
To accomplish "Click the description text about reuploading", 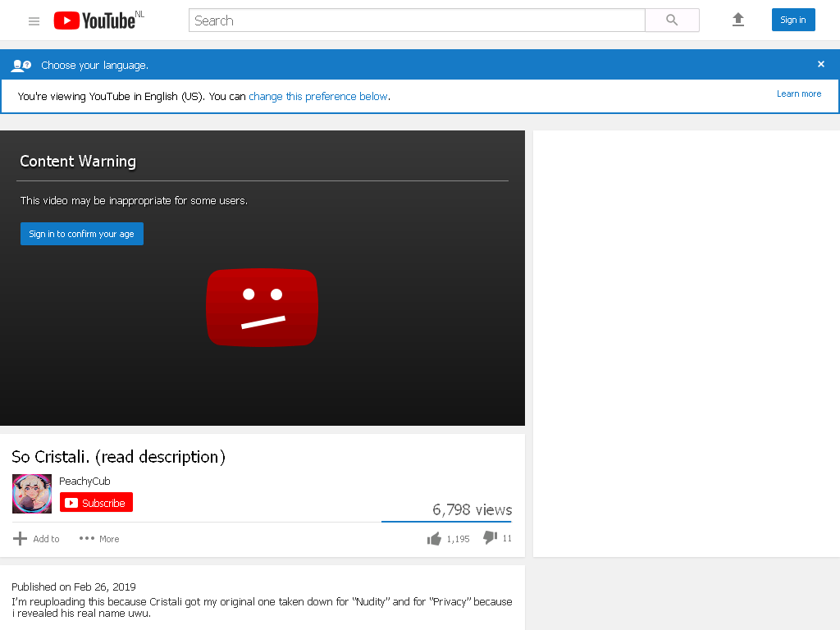I will point(262,608).
